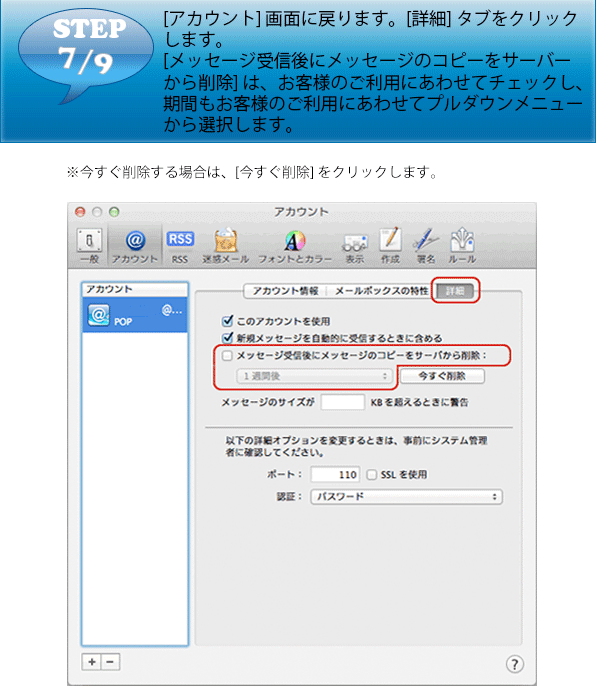The image size is (600, 686).
Task: Open the 1 週間後 removal period dropdown
Action: (x=314, y=376)
